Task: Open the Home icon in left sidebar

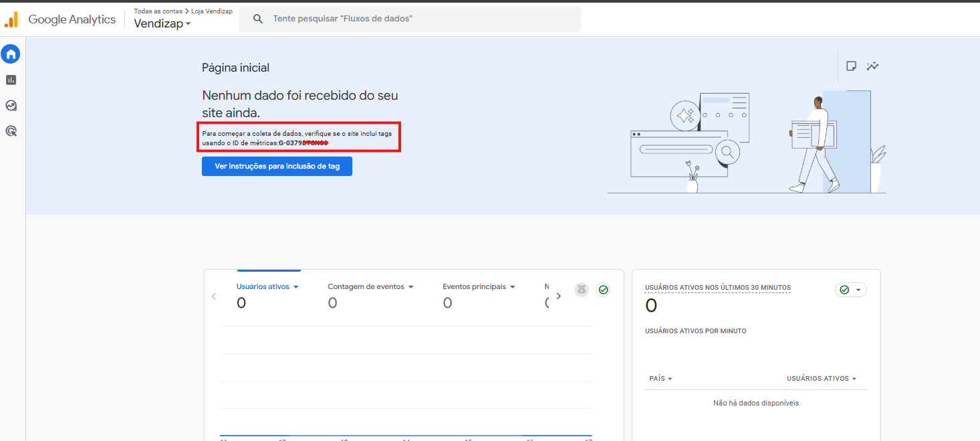Action: pos(11,54)
